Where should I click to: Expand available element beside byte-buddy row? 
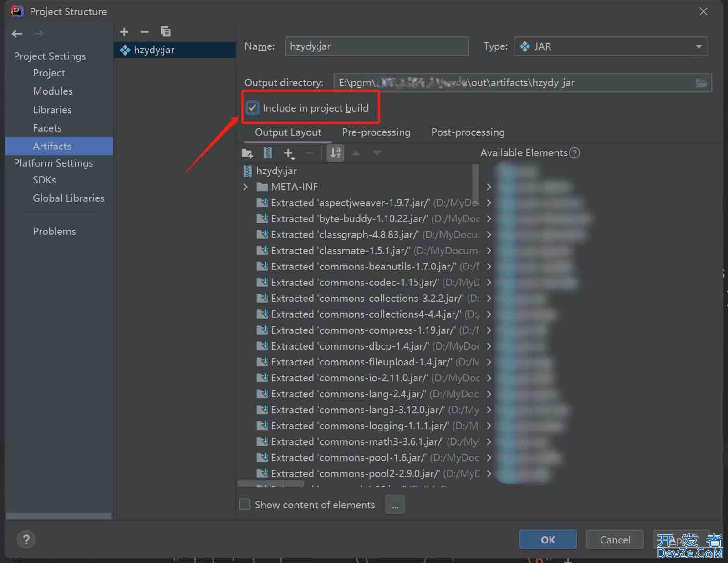click(x=489, y=219)
